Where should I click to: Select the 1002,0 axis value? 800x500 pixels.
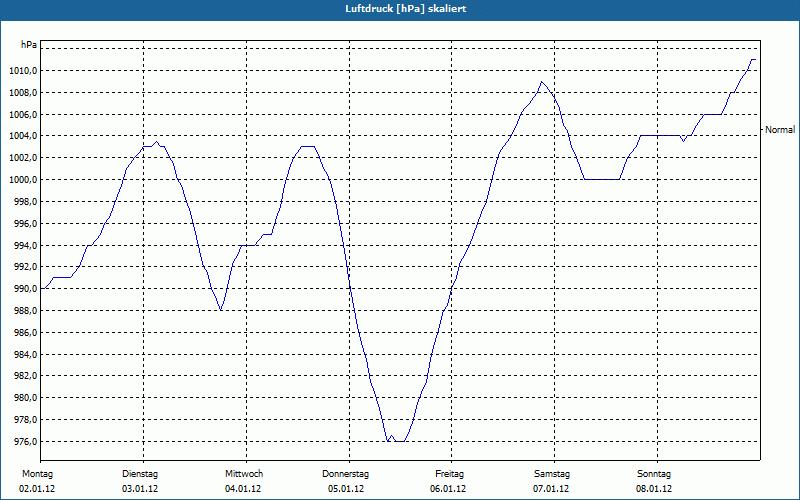coord(22,158)
